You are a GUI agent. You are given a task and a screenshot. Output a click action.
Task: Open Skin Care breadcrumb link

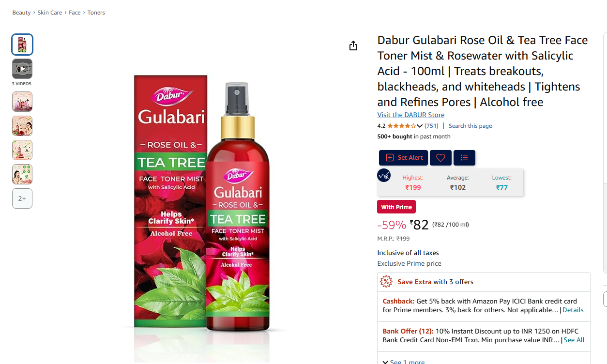(50, 13)
